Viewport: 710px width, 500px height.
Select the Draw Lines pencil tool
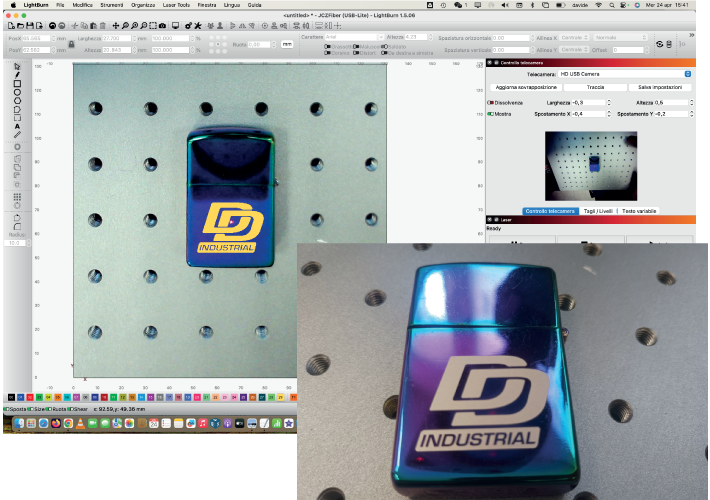17,75
